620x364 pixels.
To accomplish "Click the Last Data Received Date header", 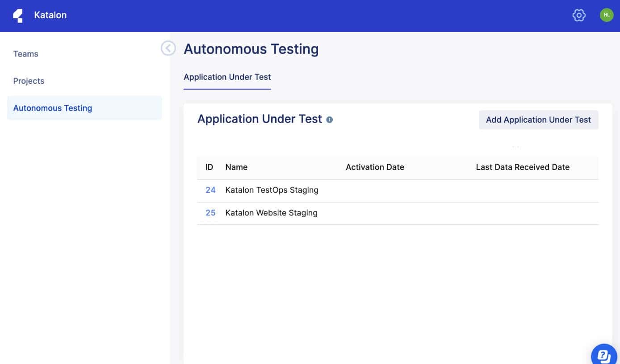I will 523,167.
